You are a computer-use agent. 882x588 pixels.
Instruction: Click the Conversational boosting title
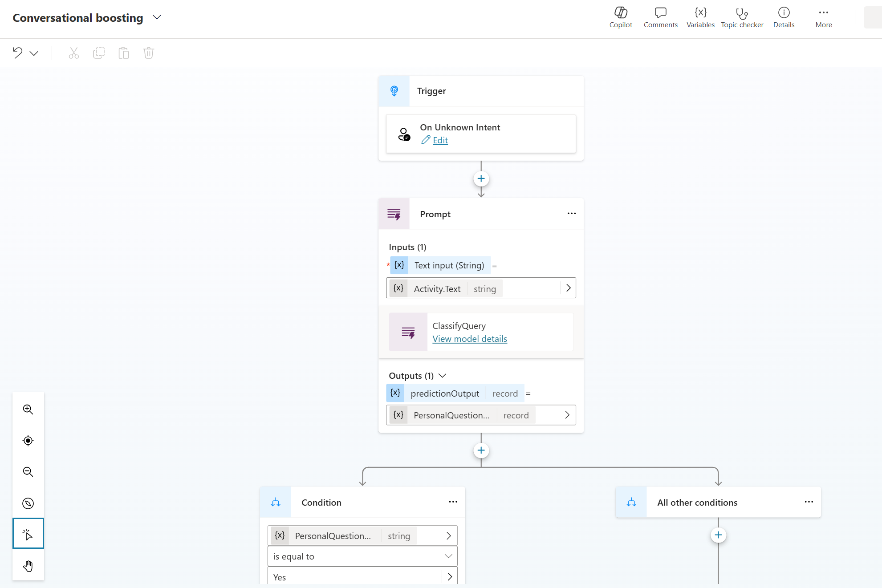[78, 18]
